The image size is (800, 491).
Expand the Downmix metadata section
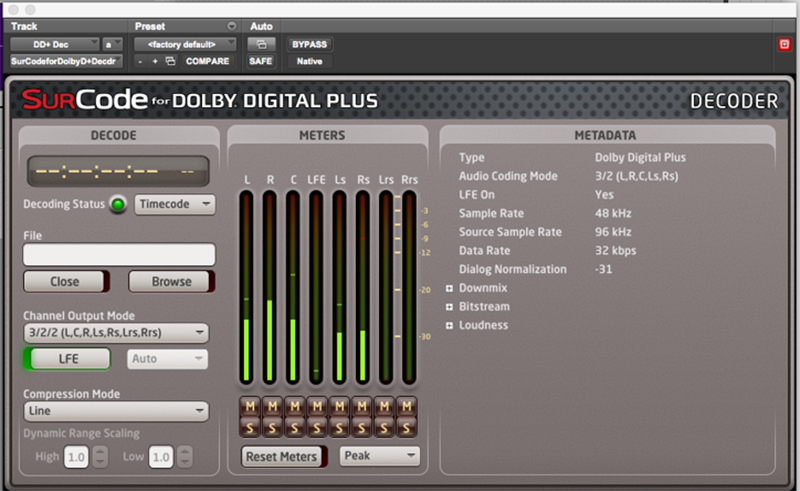coord(450,288)
